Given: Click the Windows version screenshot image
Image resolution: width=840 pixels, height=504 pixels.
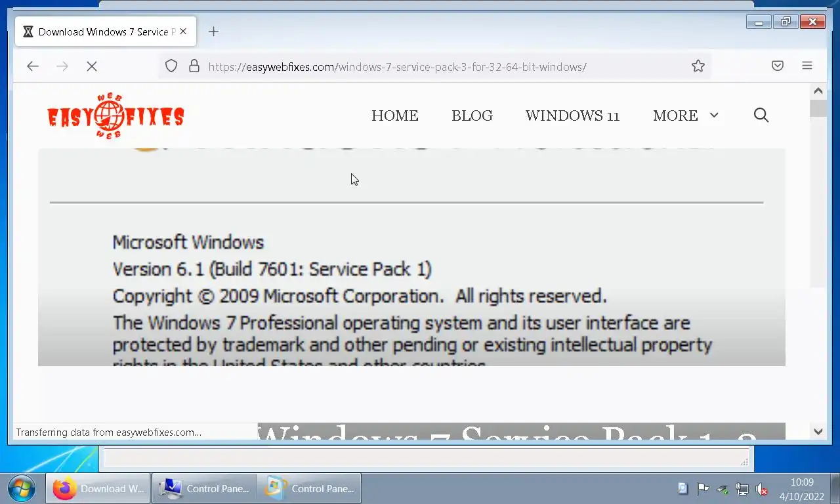Looking at the screenshot, I should point(411,257).
